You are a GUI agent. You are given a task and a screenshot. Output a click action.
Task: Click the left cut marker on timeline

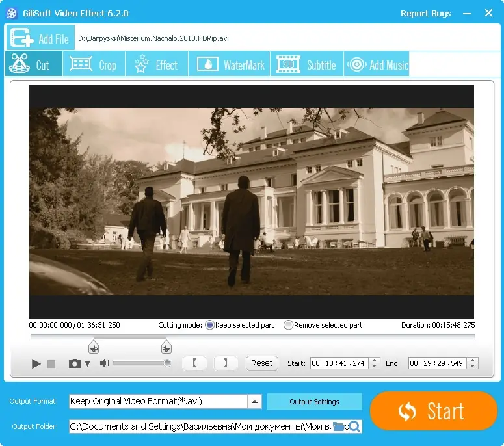click(94, 347)
